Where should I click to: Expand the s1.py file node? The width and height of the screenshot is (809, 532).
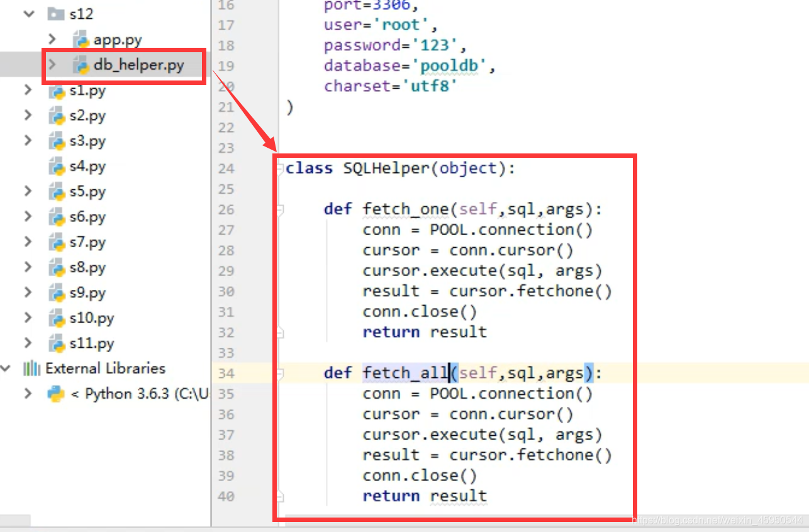(x=28, y=90)
